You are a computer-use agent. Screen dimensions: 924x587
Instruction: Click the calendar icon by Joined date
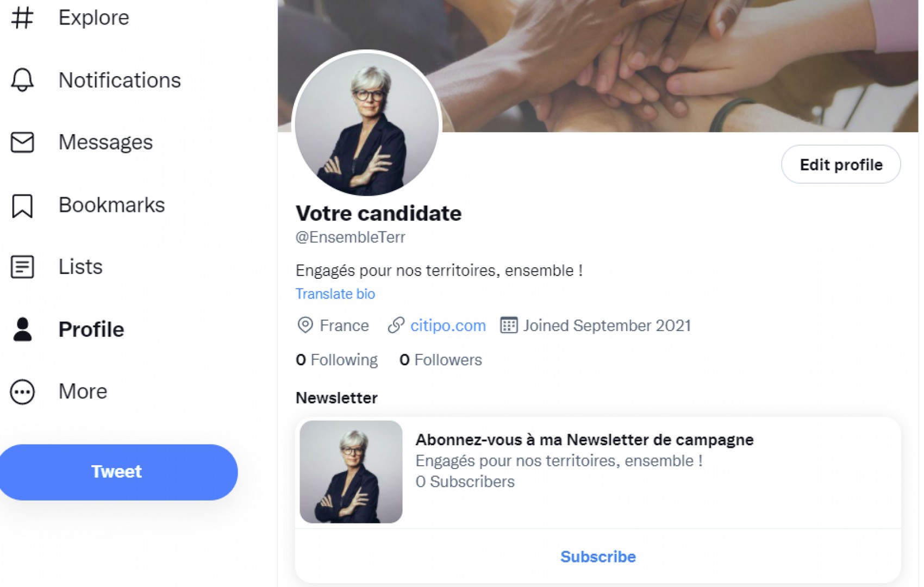(509, 325)
